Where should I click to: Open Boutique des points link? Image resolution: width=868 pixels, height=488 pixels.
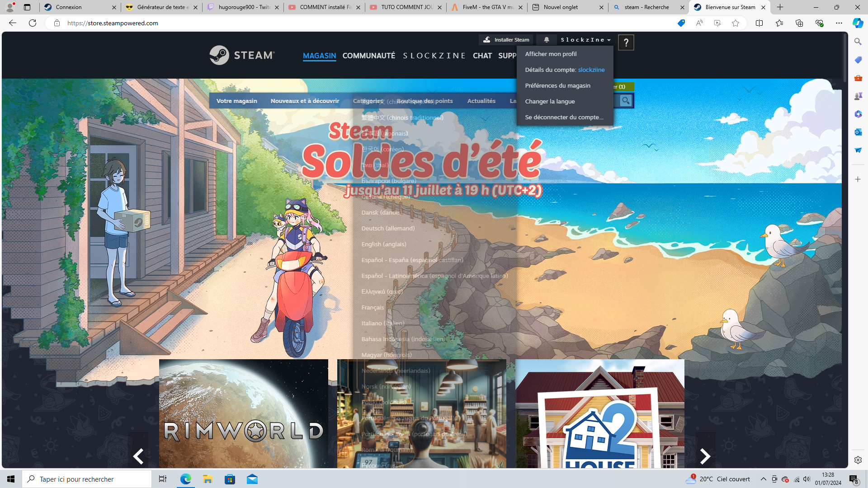tap(425, 101)
